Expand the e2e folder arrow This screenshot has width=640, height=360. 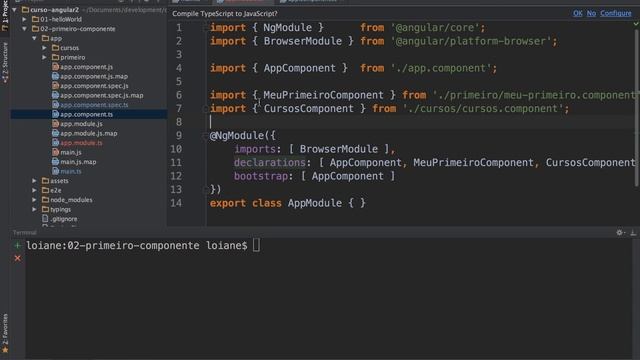35,190
